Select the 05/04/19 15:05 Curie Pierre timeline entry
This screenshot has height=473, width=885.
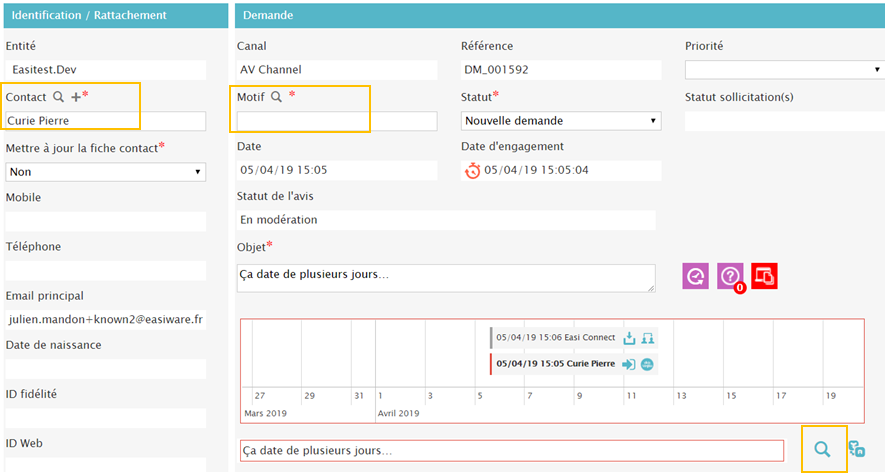tap(555, 364)
